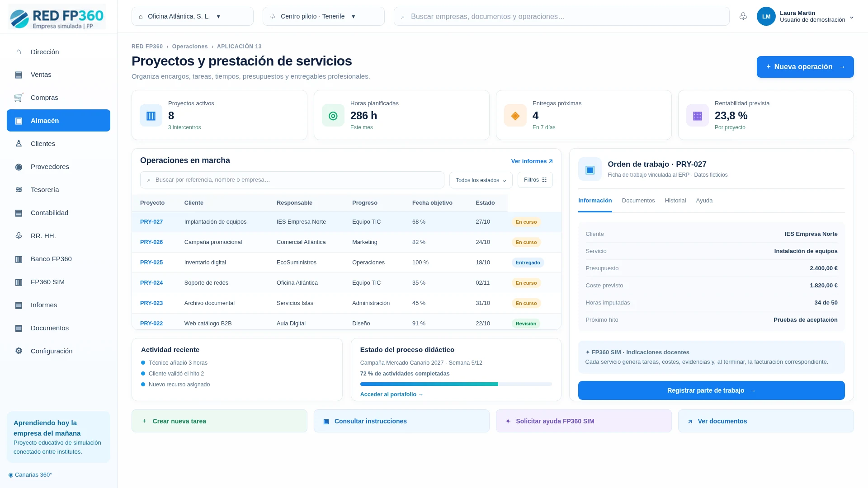Click the Orden de trabajo PRY-027 icon
This screenshot has width=868, height=488.
click(x=590, y=169)
